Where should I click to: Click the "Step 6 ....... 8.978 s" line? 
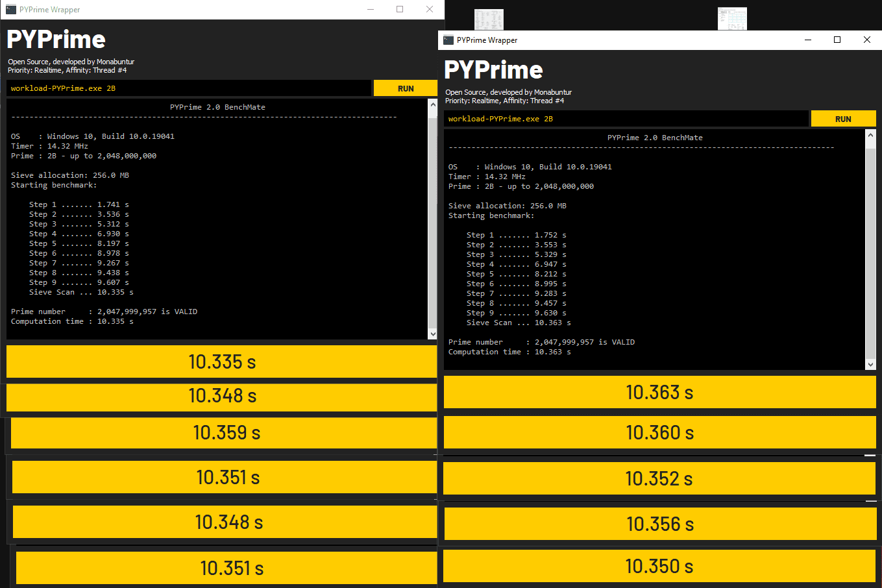79,253
